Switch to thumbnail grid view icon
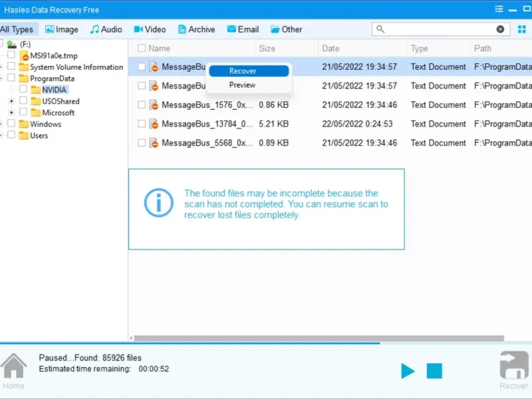The image size is (532, 399). coord(522,29)
